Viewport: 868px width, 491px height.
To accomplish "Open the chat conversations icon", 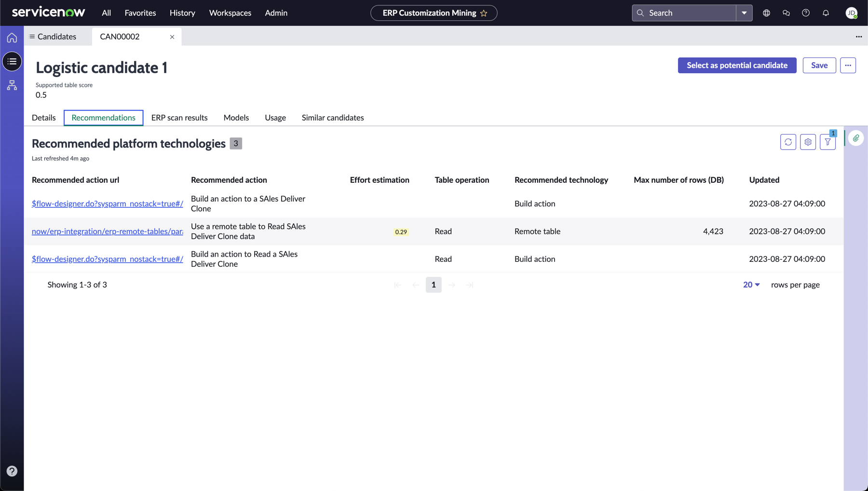I will [786, 13].
